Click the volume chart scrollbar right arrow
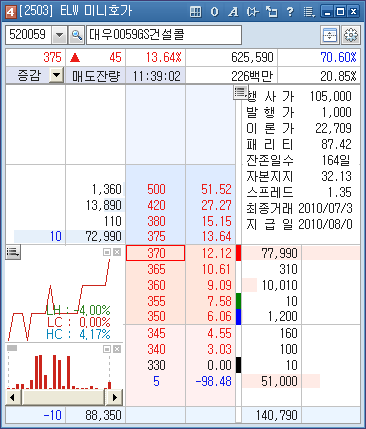 (x=114, y=397)
